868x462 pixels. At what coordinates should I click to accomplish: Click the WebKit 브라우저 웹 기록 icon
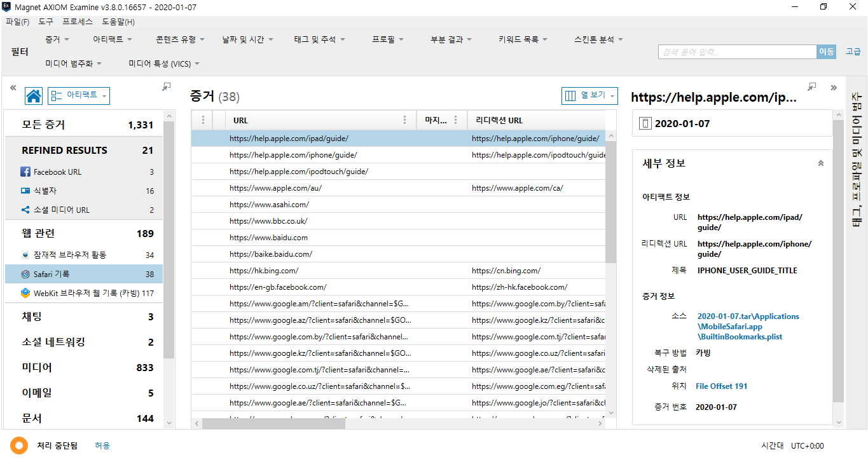pos(25,293)
